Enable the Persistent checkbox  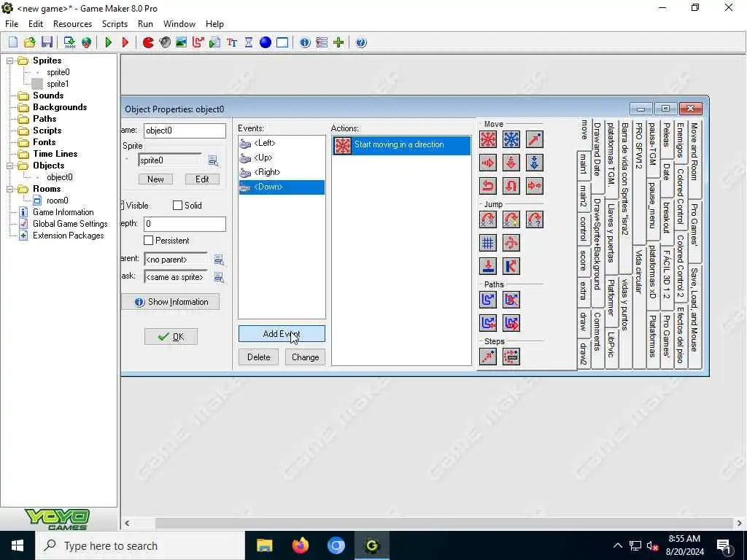149,241
